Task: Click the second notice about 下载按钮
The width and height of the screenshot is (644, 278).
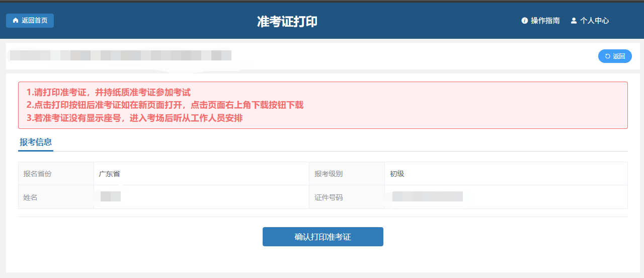Action: coord(165,105)
